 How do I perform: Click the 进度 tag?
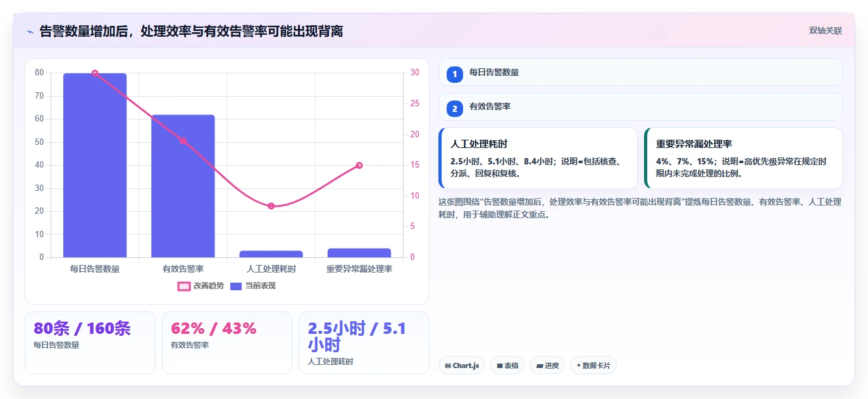point(547,365)
